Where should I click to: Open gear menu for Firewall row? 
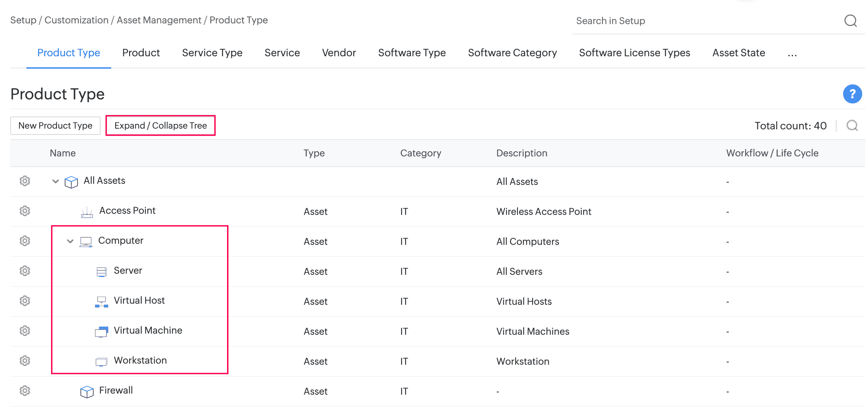click(25, 391)
